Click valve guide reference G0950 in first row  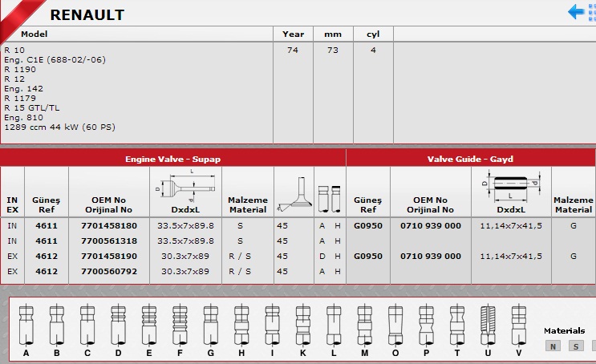[367, 226]
